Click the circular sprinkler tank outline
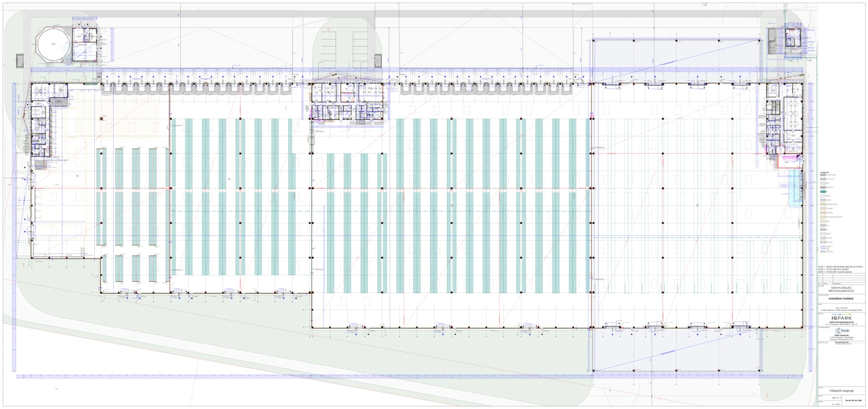Viewport: 868px width, 409px height. tap(53, 46)
